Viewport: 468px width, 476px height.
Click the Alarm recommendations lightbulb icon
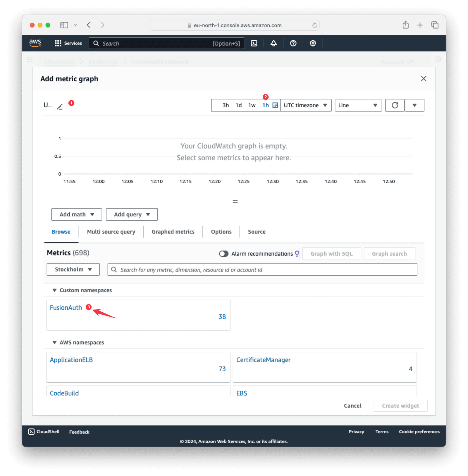[x=297, y=254]
